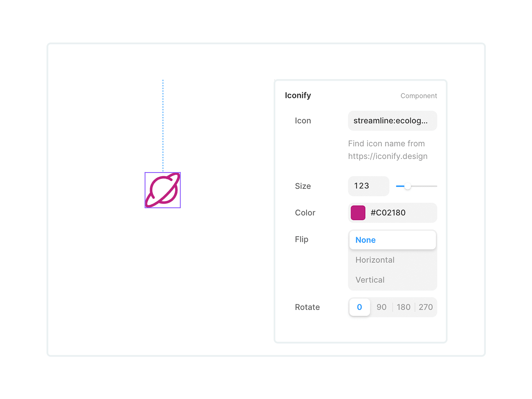This screenshot has width=532, height=399.
Task: Click the Flip property label
Action: coord(301,239)
